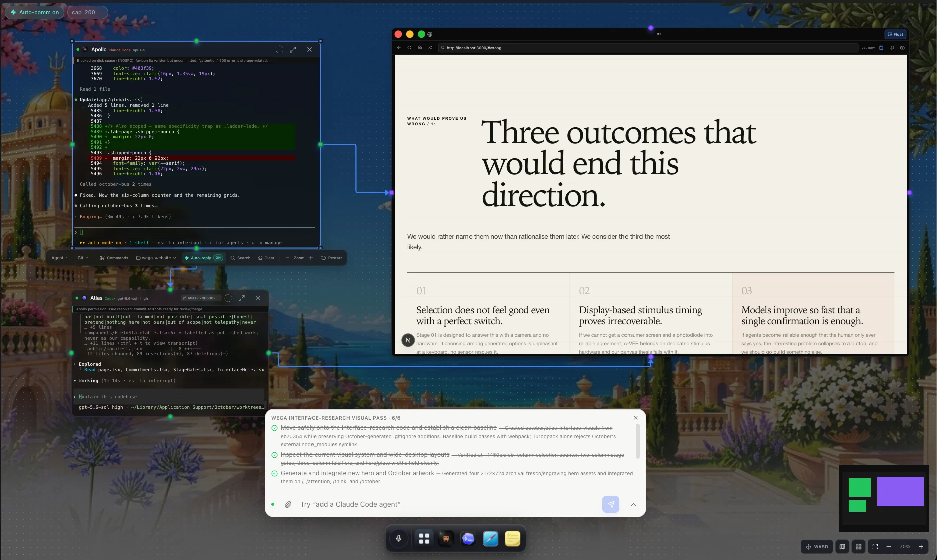Click Search in the agent toolbar

click(240, 258)
